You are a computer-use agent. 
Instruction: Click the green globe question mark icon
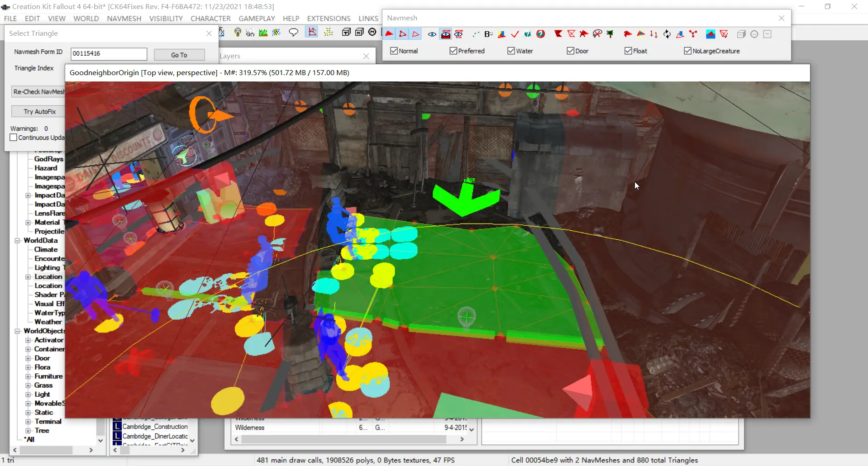pos(528,34)
